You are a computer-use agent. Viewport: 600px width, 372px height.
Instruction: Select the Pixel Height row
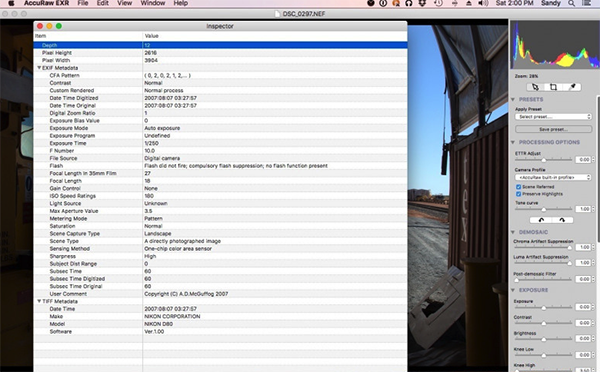point(220,53)
